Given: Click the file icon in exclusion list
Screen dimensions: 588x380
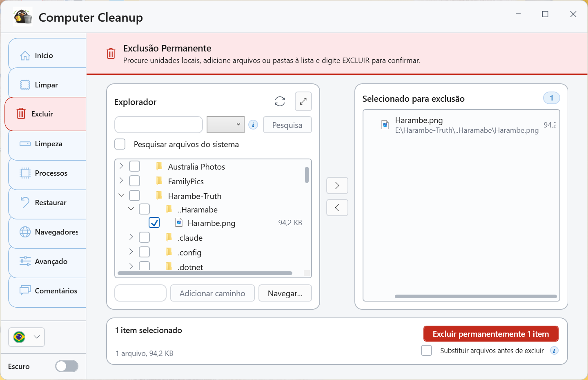Looking at the screenshot, I should pos(385,125).
